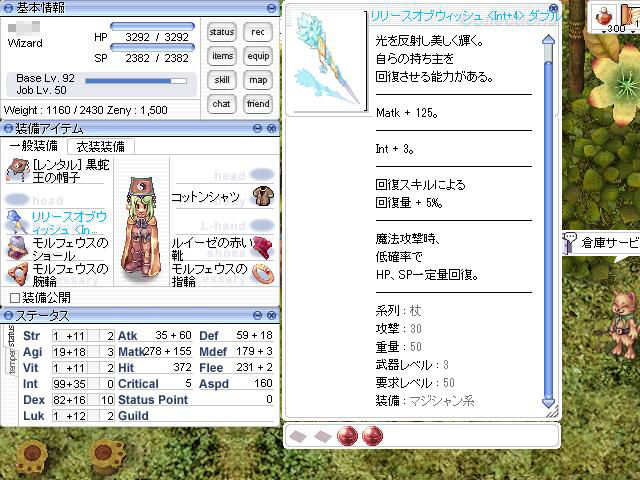The height and width of the screenshot is (480, 640).
Task: Minimize 基本情報 window using right button
Action: [x=271, y=8]
